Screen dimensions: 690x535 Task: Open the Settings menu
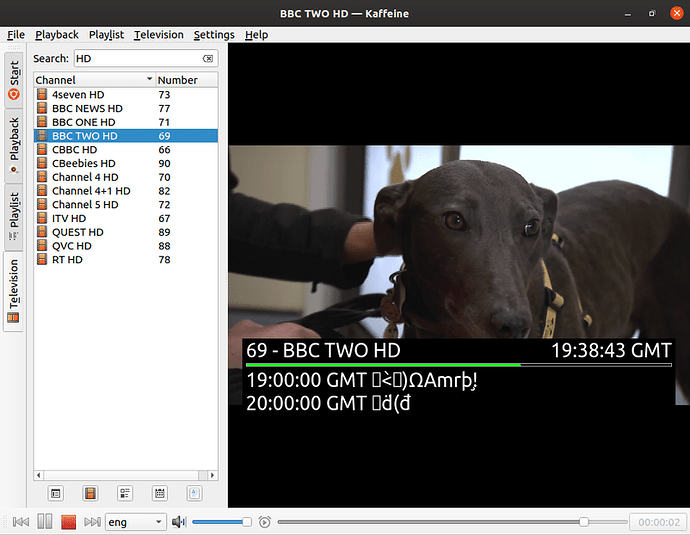pos(214,35)
